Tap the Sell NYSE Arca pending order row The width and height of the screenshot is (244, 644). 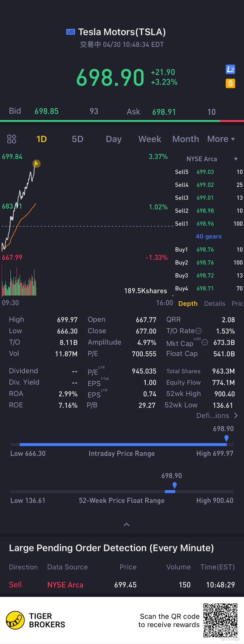tap(122, 585)
